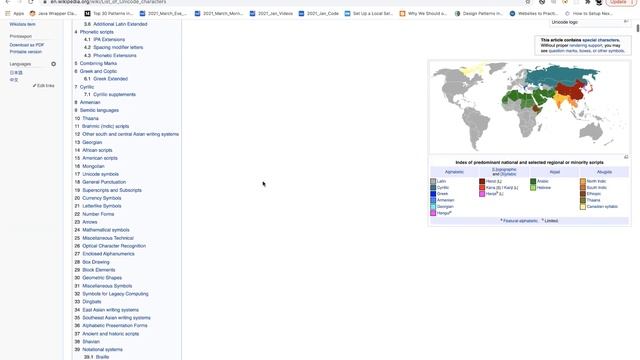This screenshot has height=360, width=640.
Task: Focus the browser address bar URL
Action: pos(108,2)
